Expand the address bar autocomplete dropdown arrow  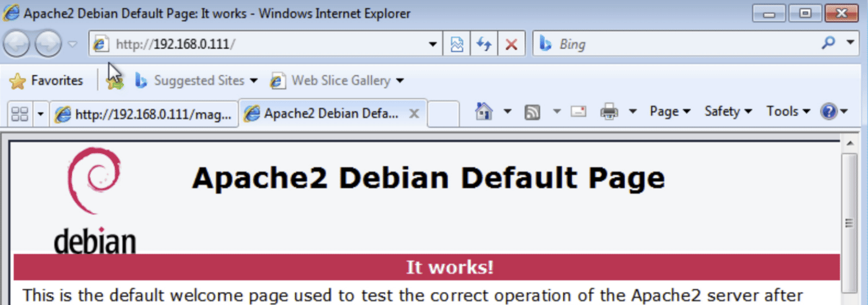pos(433,44)
